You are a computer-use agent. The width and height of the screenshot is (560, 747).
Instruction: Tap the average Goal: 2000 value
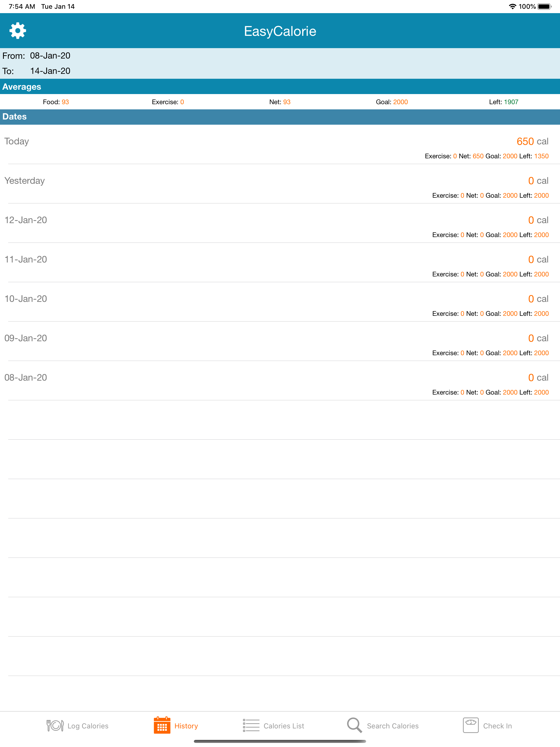[392, 102]
